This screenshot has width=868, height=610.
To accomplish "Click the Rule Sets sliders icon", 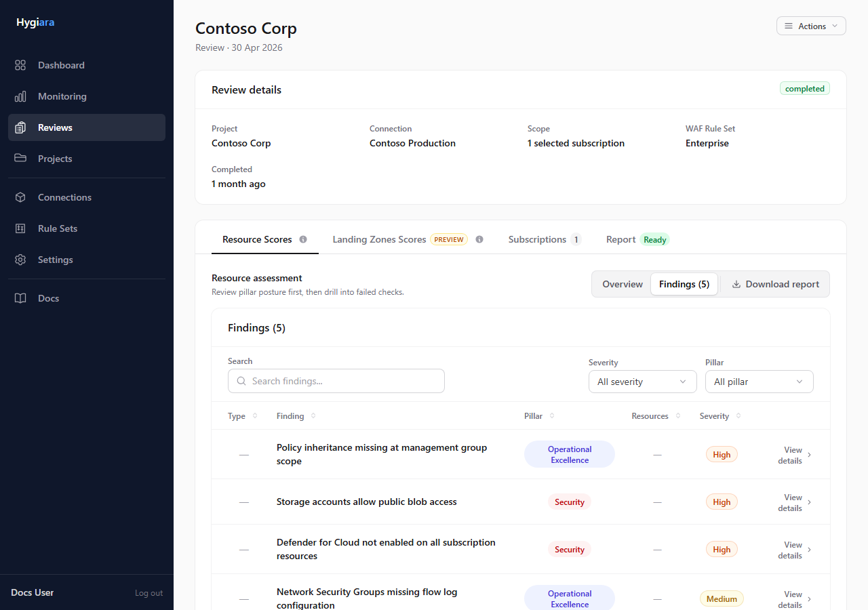I will [x=20, y=228].
